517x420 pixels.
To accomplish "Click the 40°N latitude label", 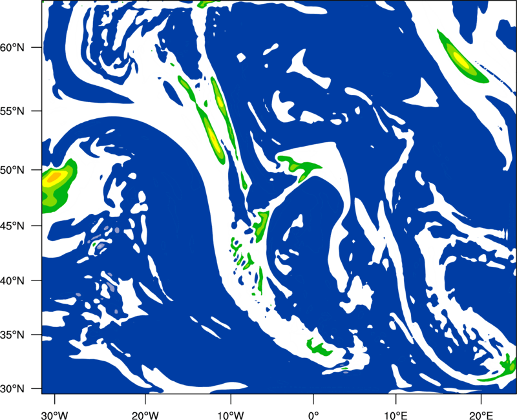I will [12, 281].
